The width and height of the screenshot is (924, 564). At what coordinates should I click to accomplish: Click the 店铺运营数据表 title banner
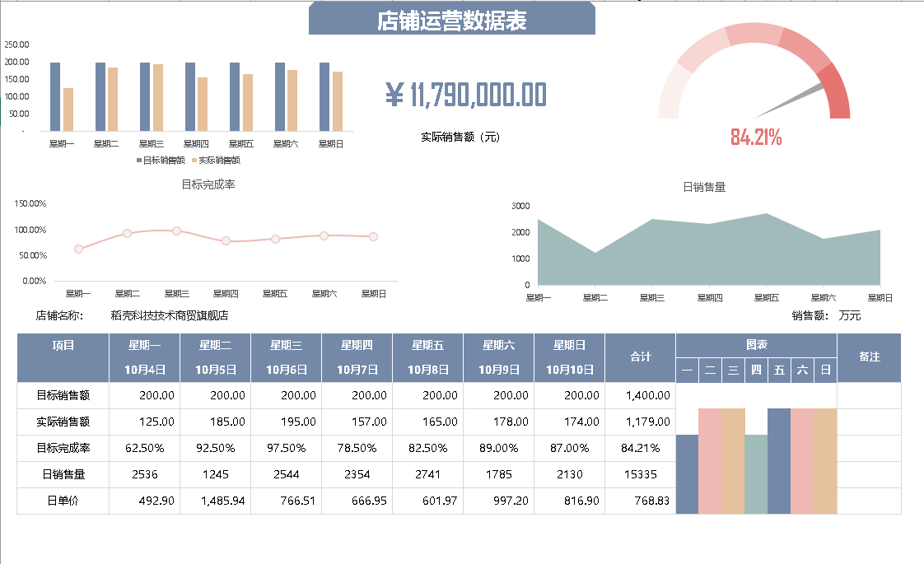(x=451, y=21)
